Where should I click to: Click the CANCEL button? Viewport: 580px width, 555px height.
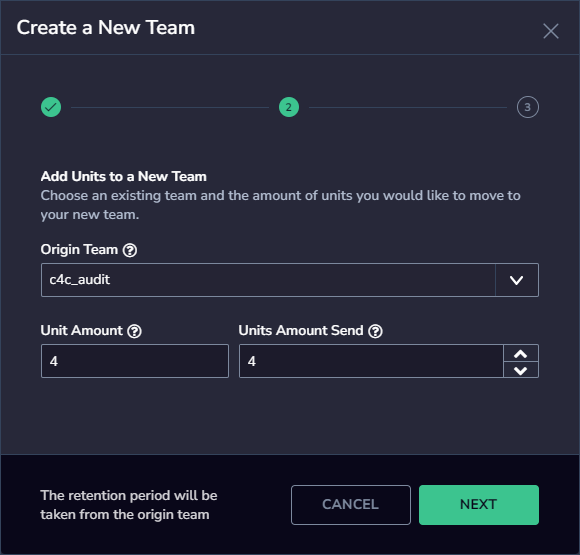tap(351, 505)
